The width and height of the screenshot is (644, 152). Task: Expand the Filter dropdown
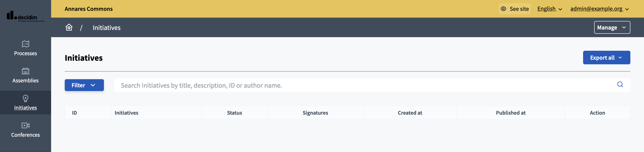[x=84, y=85]
